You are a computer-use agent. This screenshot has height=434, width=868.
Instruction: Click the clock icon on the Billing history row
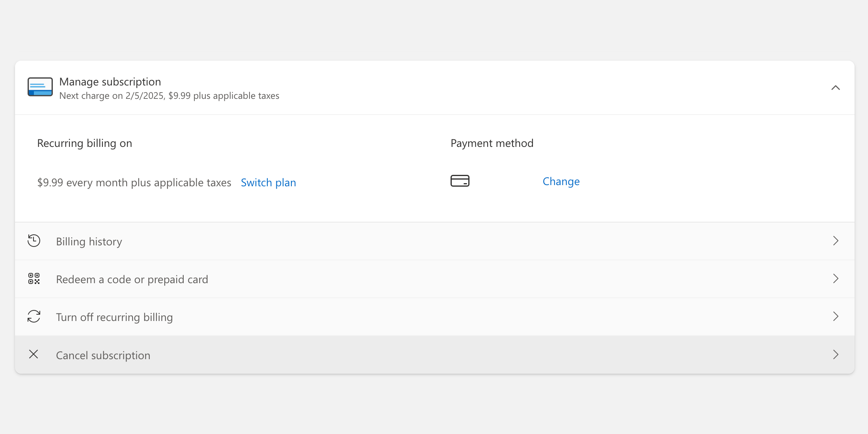(x=34, y=241)
